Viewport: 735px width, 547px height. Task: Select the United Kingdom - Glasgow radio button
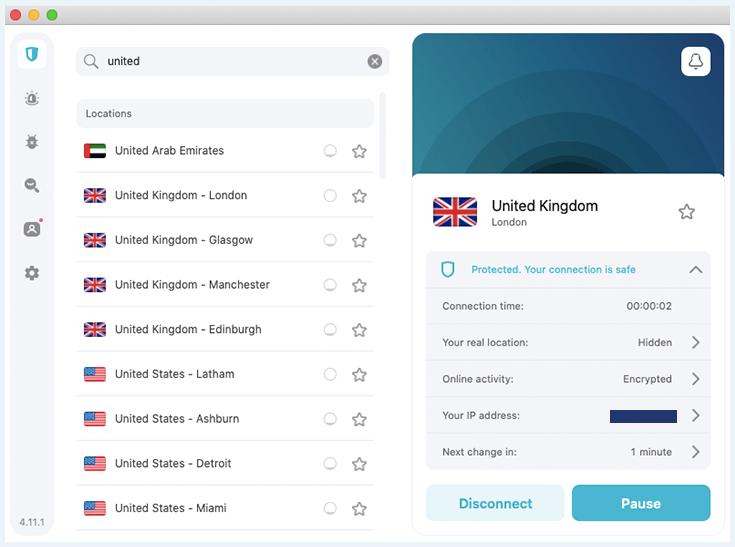coord(330,240)
